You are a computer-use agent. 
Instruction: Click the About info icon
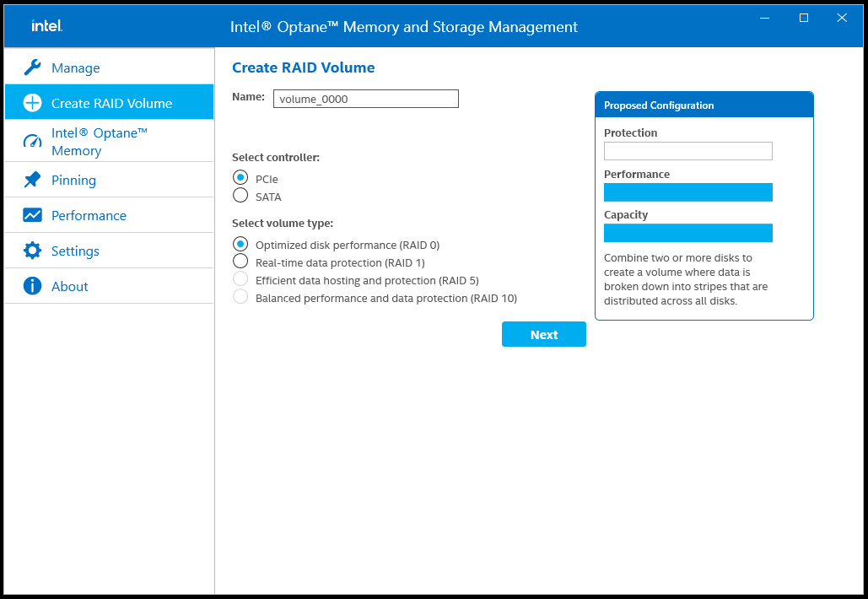coord(32,286)
